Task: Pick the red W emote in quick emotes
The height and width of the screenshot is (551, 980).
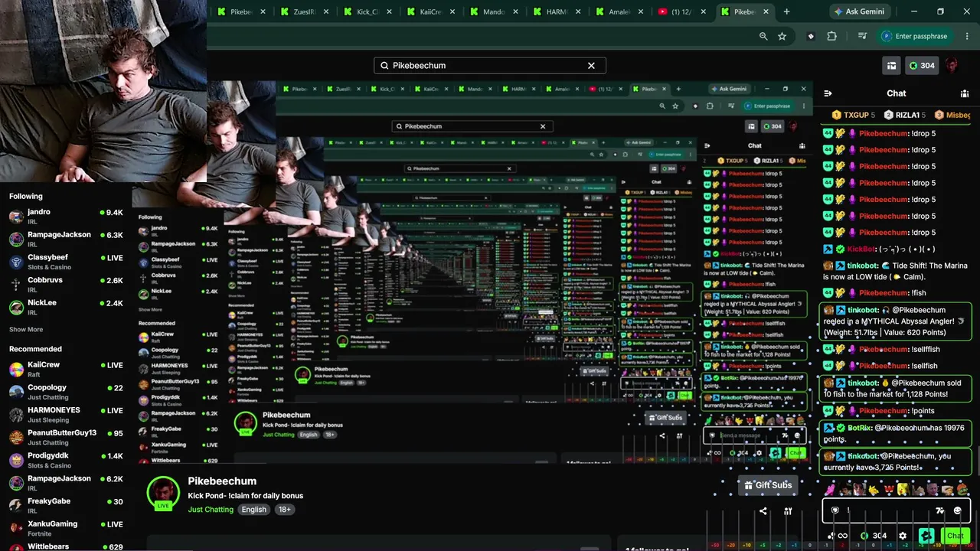Action: click(889, 489)
